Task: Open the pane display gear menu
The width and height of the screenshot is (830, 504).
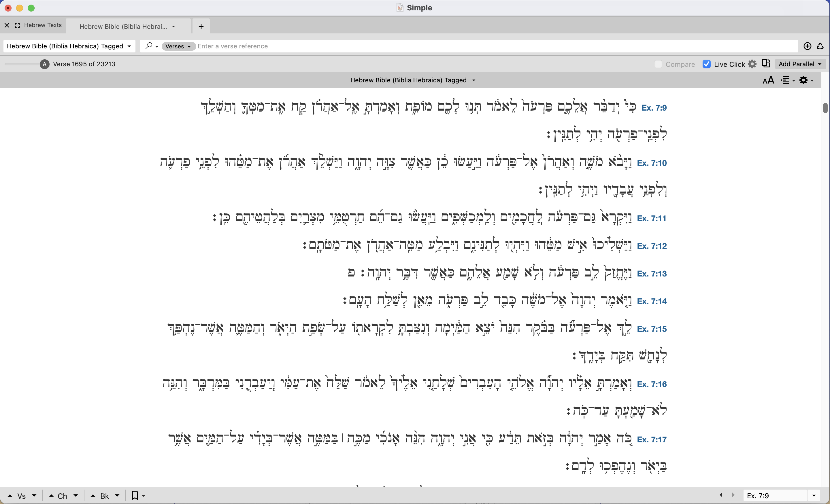Action: click(804, 80)
